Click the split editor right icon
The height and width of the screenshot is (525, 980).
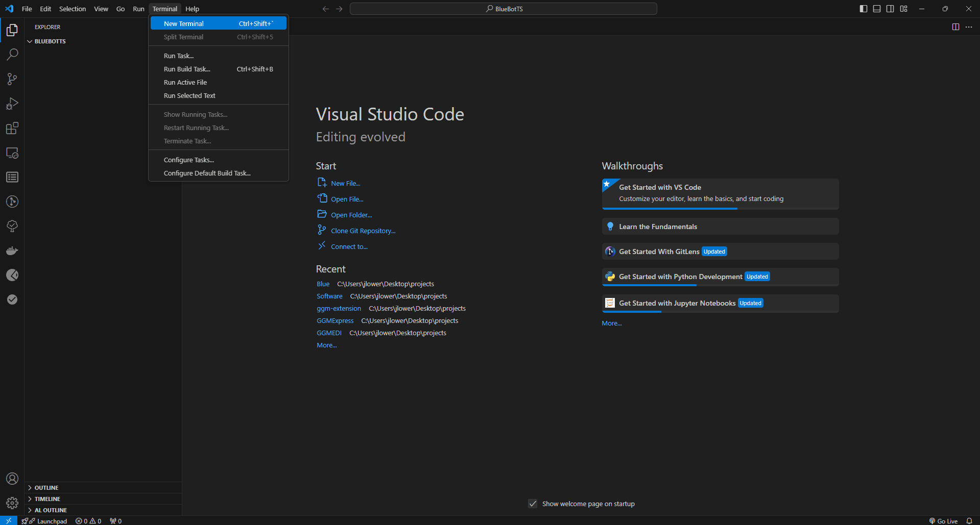pos(955,27)
